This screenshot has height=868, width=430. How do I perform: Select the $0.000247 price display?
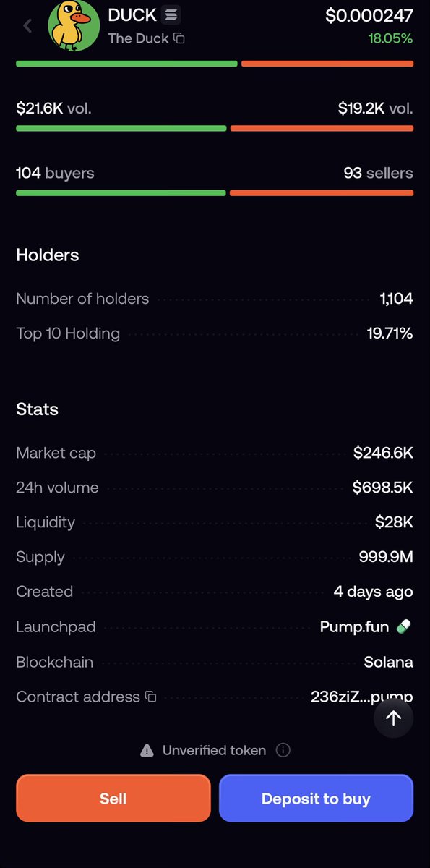(x=369, y=15)
